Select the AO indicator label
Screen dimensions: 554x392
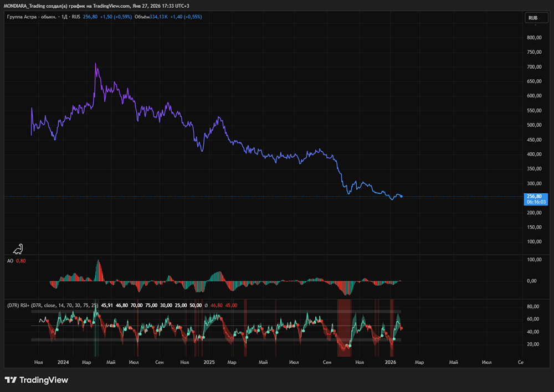tap(10, 261)
